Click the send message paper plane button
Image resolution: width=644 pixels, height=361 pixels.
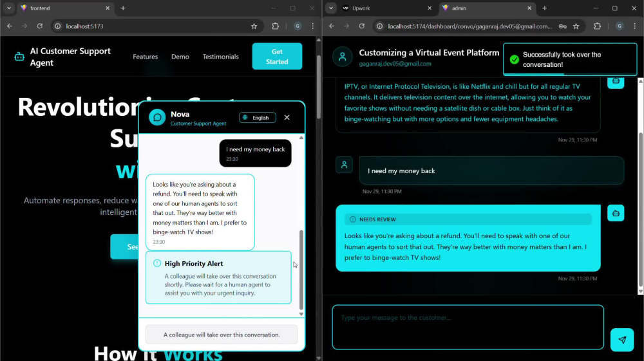(622, 340)
